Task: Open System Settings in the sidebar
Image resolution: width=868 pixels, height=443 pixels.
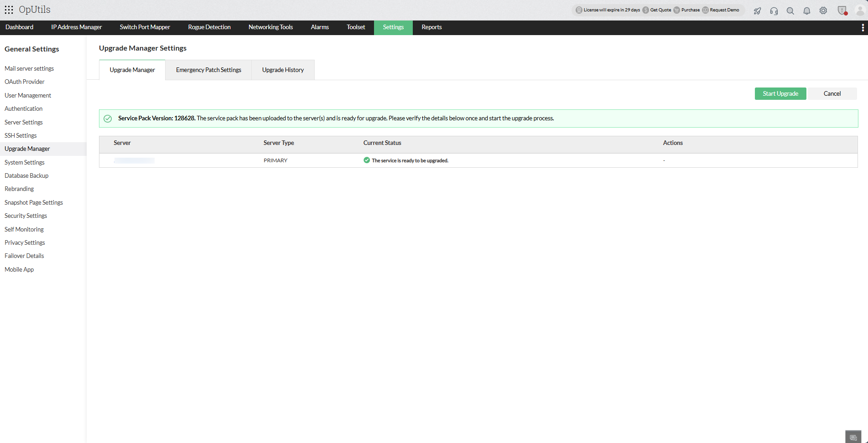Action: click(25, 163)
